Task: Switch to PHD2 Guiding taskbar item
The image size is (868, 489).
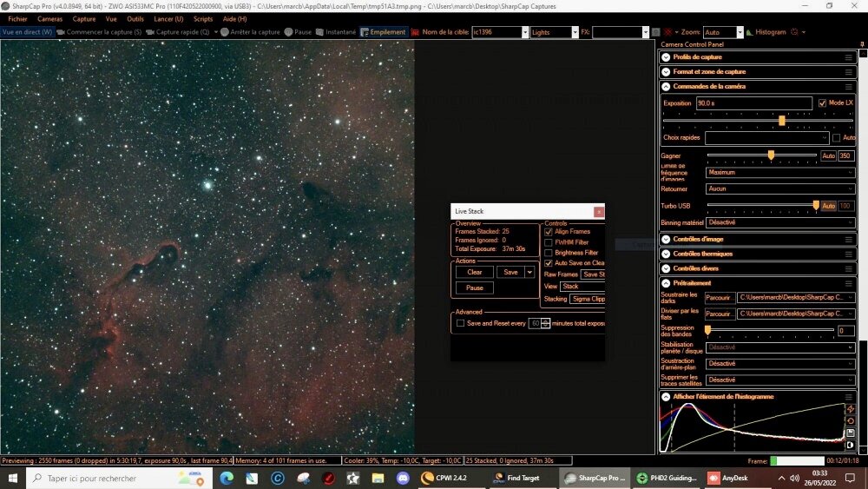Action: tap(667, 478)
